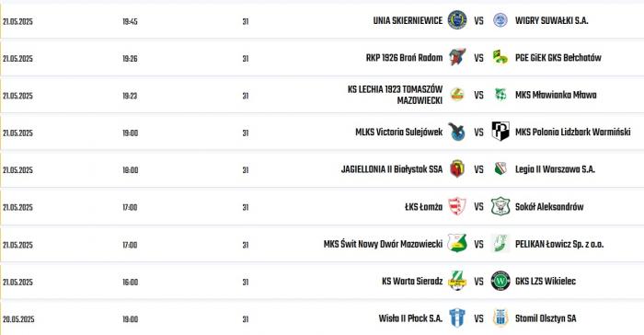Click the Victoria Sulejówek eagle logo
This screenshot has height=335, width=644.
click(x=456, y=132)
